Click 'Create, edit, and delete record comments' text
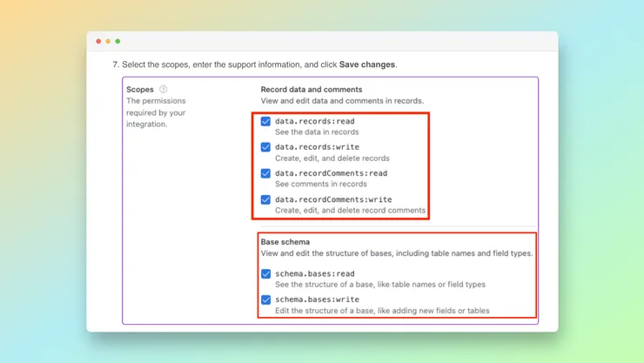644x363 pixels. click(351, 211)
